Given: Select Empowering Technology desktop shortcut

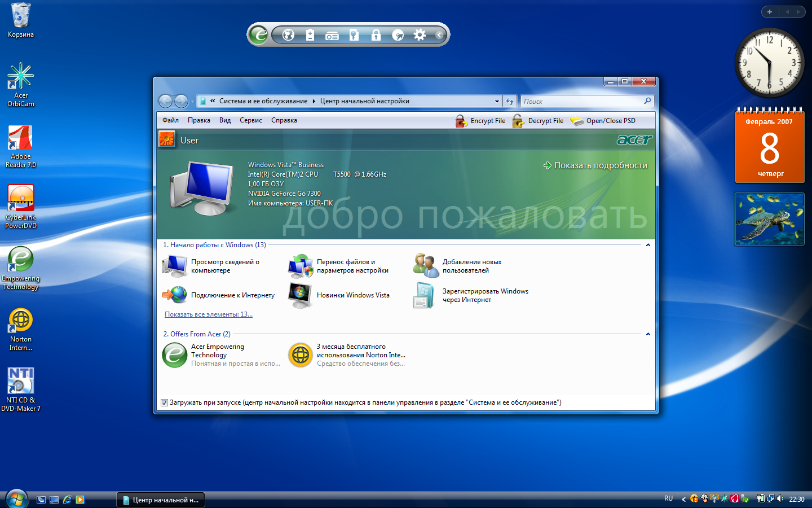Looking at the screenshot, I should (x=21, y=269).
